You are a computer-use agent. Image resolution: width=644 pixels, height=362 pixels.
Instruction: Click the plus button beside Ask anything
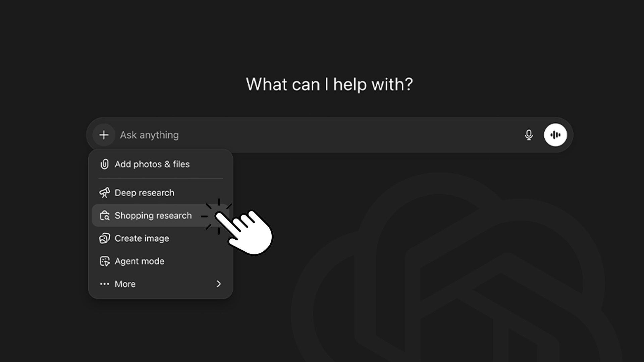coord(104,135)
